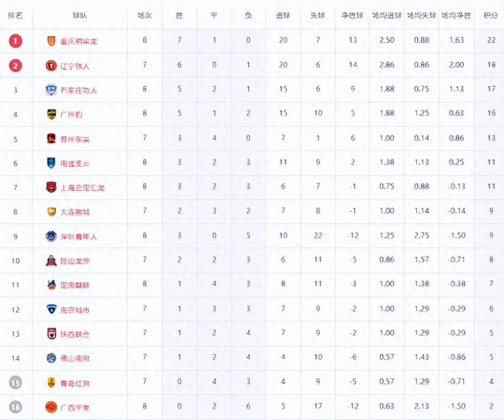Sort by the 积分 column header
Viewport: 504px width, 420px height.
[x=491, y=15]
